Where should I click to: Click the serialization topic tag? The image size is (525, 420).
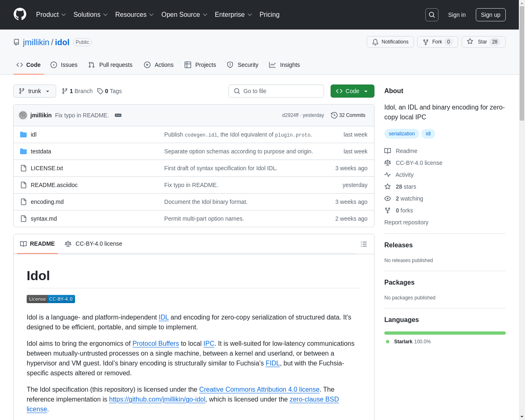pyautogui.click(x=402, y=134)
